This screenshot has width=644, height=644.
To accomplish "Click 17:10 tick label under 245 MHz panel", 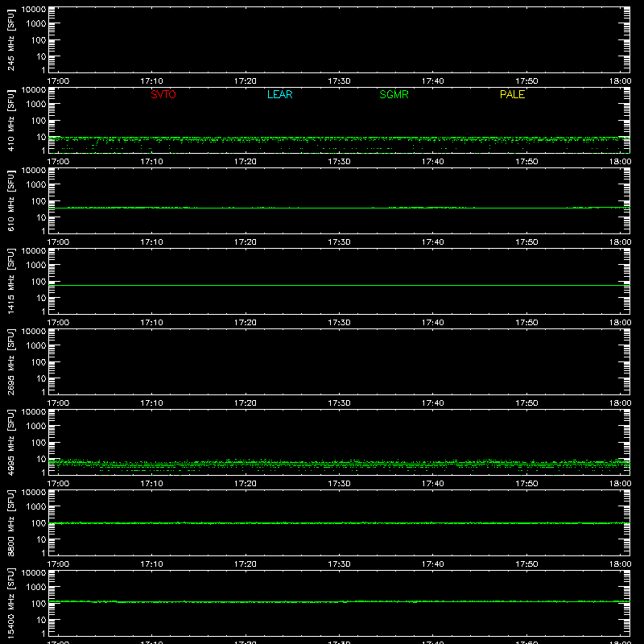I will point(151,81).
